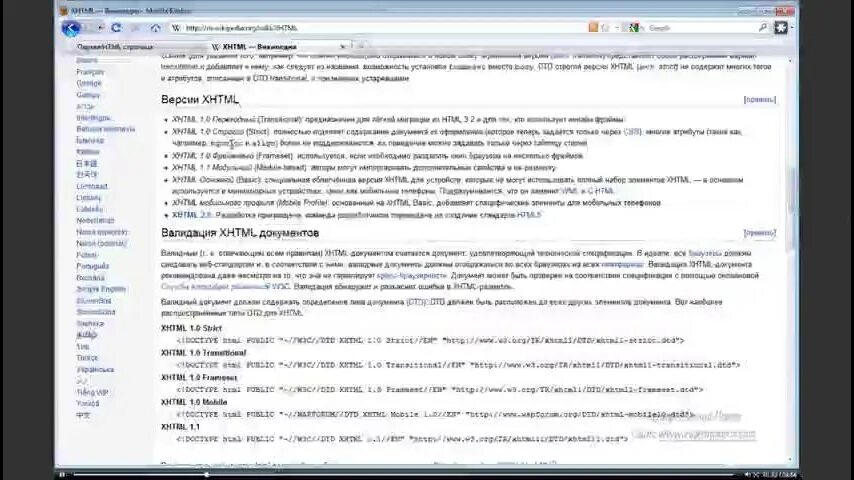Click the Валидация XHTML документов heading

tap(240, 233)
